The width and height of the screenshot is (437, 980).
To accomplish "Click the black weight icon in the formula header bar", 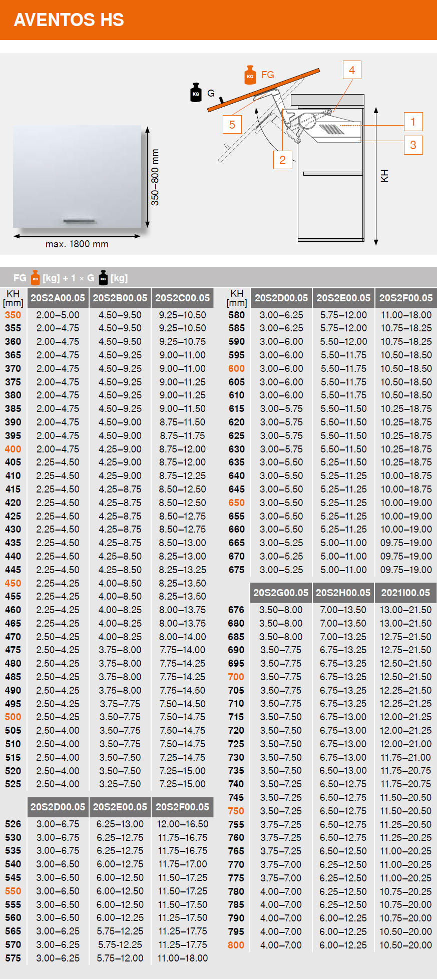I will pos(103,278).
